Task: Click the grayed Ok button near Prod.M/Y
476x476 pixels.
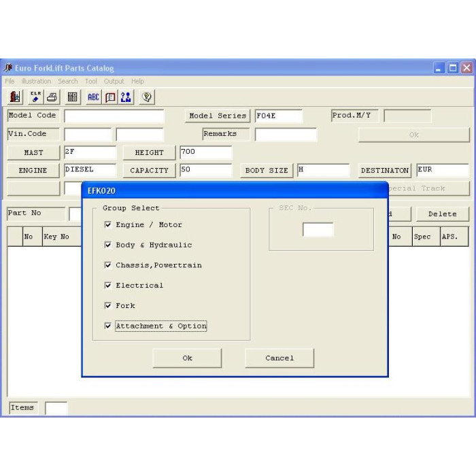Action: coord(414,135)
